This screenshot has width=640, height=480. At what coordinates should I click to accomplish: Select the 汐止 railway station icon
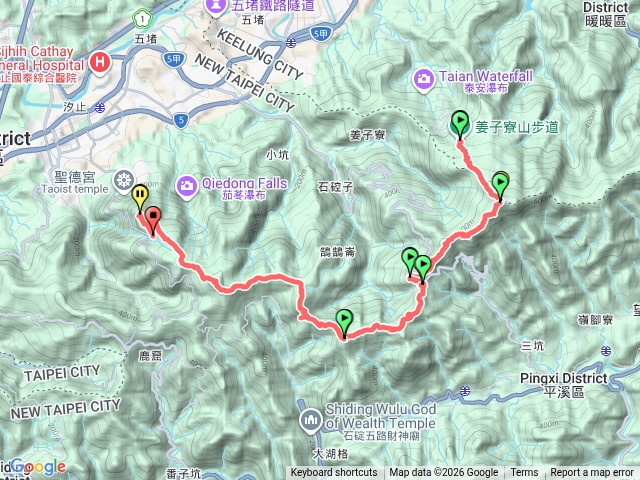tap(100, 108)
